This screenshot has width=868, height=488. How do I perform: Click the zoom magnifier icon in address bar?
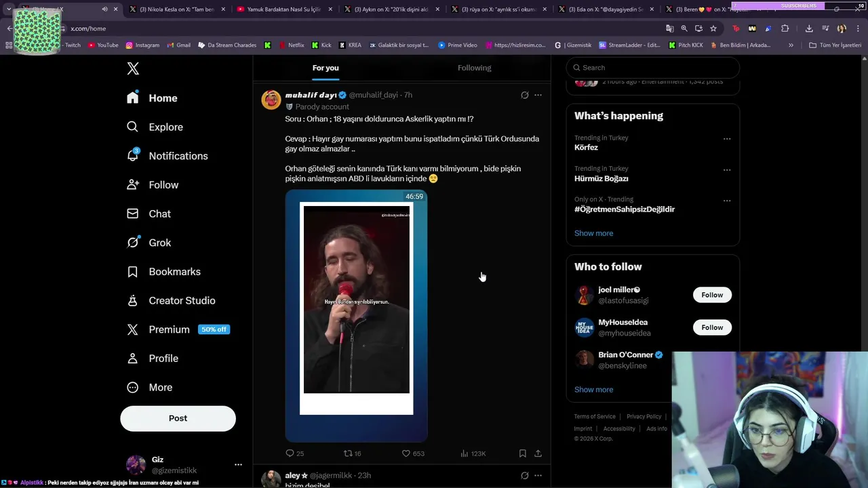click(x=684, y=28)
